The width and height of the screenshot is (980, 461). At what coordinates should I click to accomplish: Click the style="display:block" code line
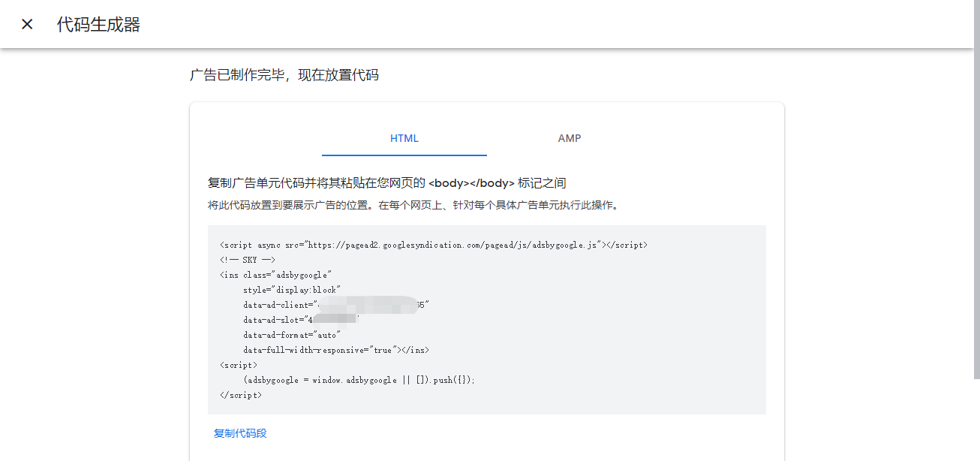(292, 290)
